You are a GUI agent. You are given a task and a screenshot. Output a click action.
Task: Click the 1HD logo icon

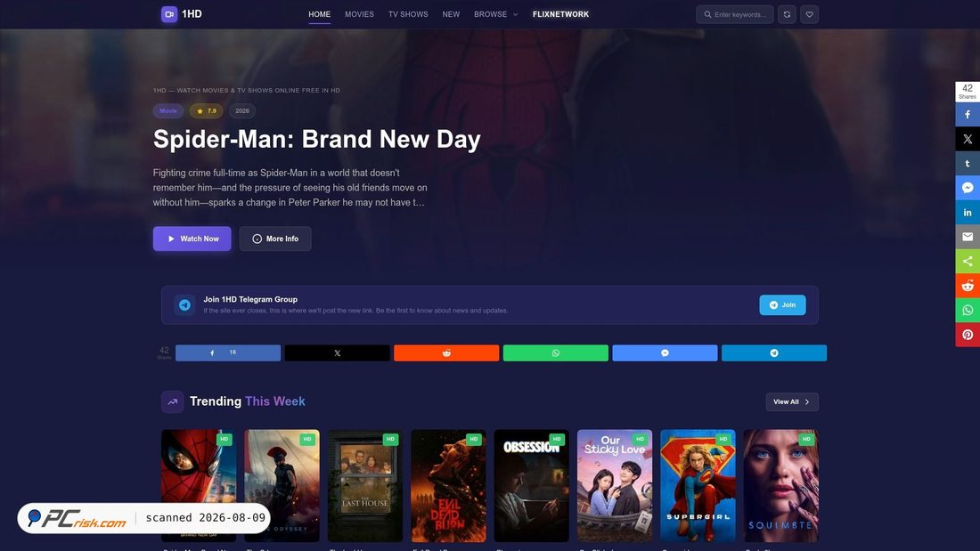point(169,14)
